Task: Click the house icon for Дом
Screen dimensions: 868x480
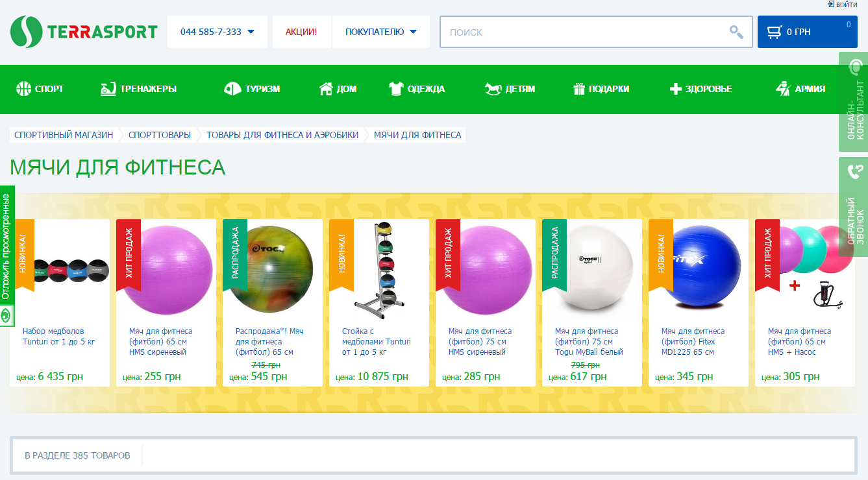Action: coord(326,89)
